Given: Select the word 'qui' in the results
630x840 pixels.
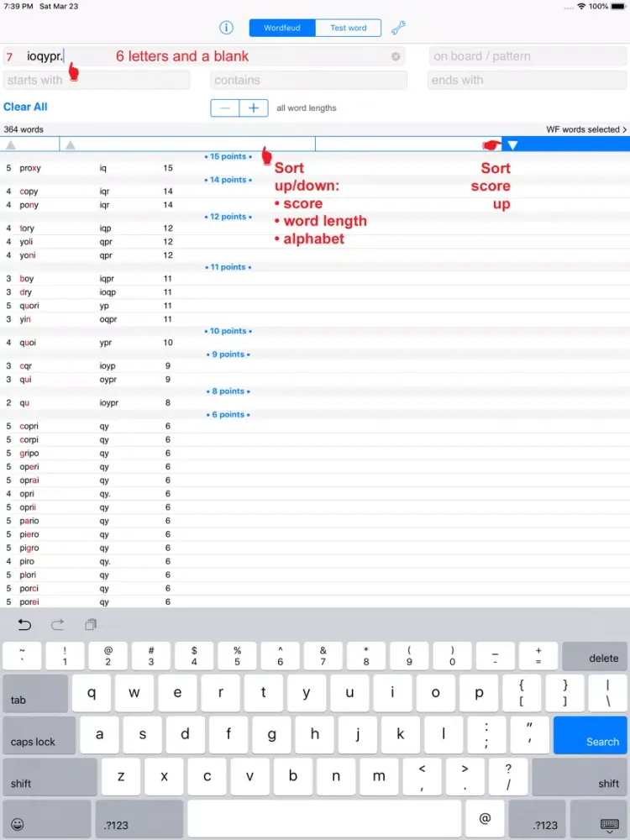Looking at the screenshot, I should (25, 380).
